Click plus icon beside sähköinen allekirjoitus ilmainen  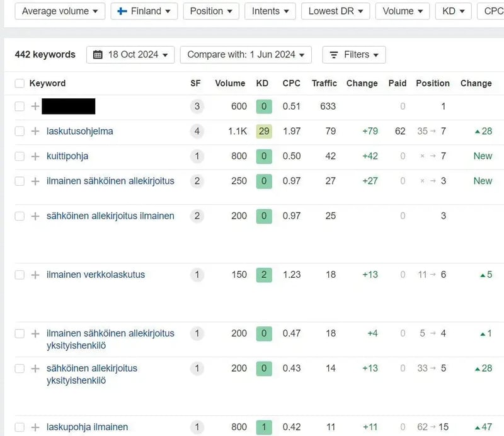[x=35, y=216]
